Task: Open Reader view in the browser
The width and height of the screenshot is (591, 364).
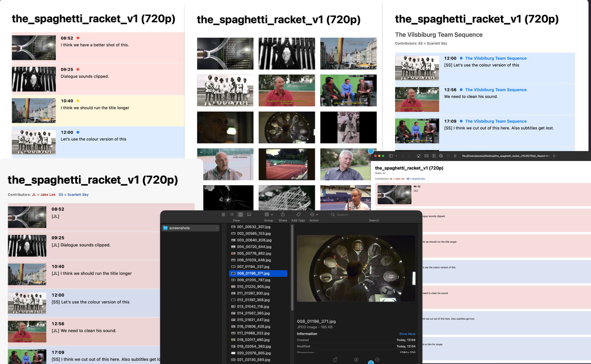Action: (433, 156)
